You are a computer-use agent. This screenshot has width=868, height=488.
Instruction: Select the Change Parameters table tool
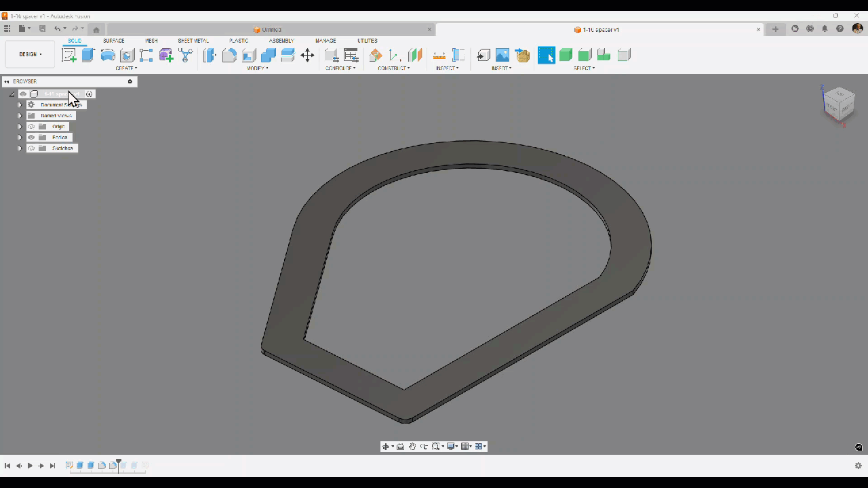click(x=351, y=56)
